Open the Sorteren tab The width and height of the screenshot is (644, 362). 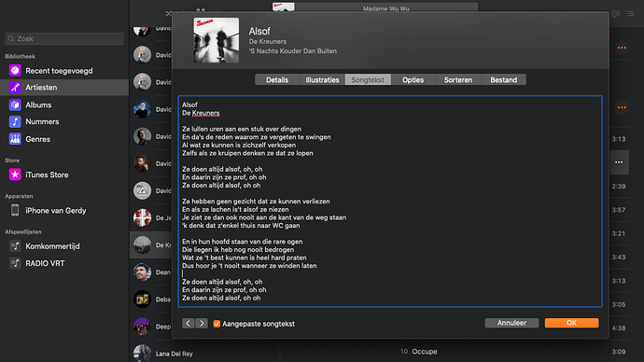pyautogui.click(x=458, y=79)
